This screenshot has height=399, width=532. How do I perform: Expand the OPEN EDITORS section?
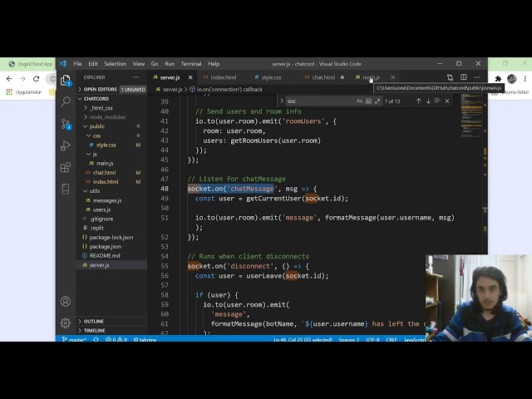[112, 89]
